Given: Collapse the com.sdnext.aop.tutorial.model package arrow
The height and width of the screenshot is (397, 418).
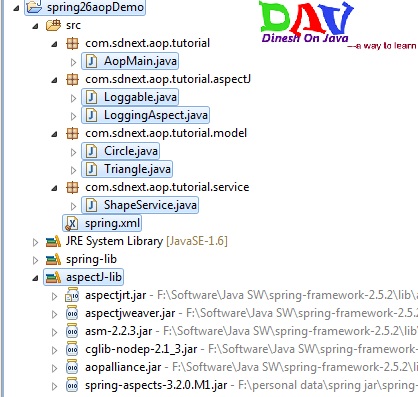Looking at the screenshot, I should pyautogui.click(x=54, y=134).
